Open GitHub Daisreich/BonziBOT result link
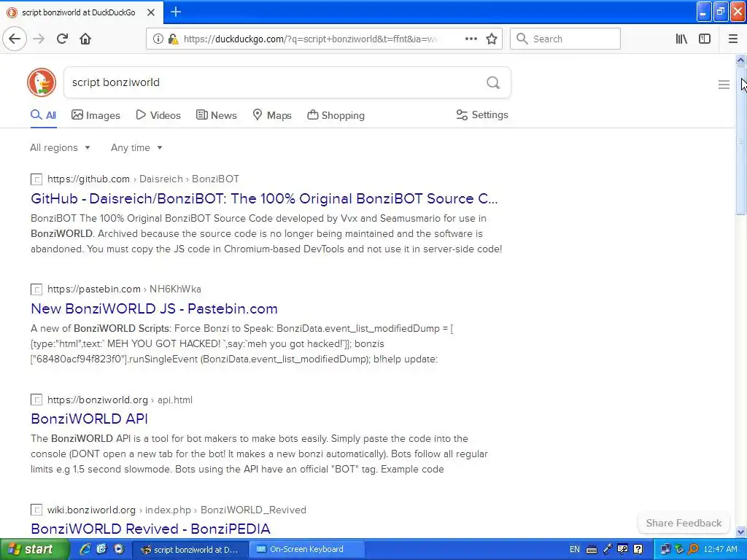Screen dimensions: 747x560 pyautogui.click(x=264, y=198)
